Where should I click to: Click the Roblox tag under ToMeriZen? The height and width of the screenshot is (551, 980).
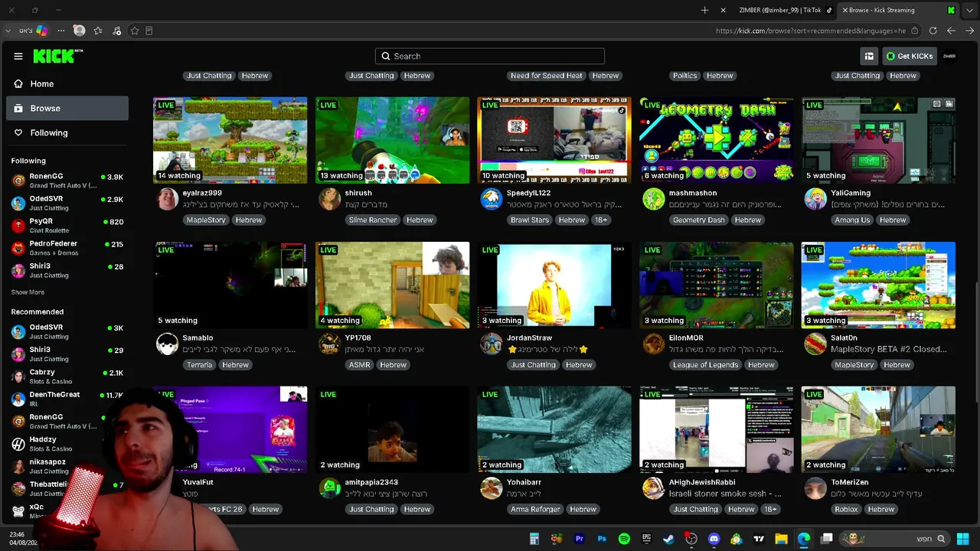(846, 509)
